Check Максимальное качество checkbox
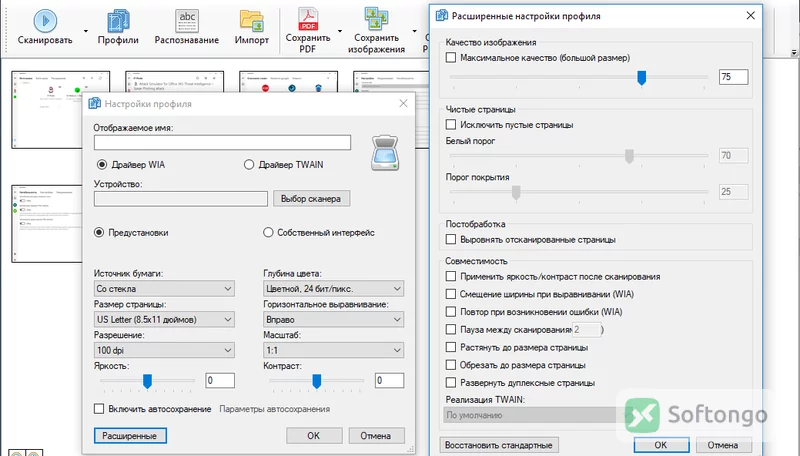Screen dimensions: 800x456 tap(451, 58)
